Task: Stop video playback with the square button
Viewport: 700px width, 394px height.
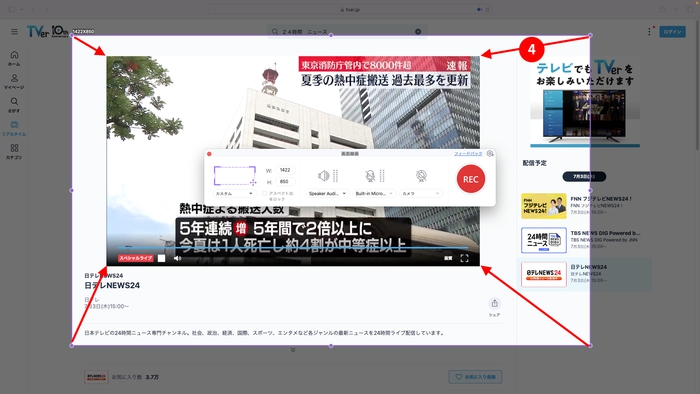Action: coord(162,258)
